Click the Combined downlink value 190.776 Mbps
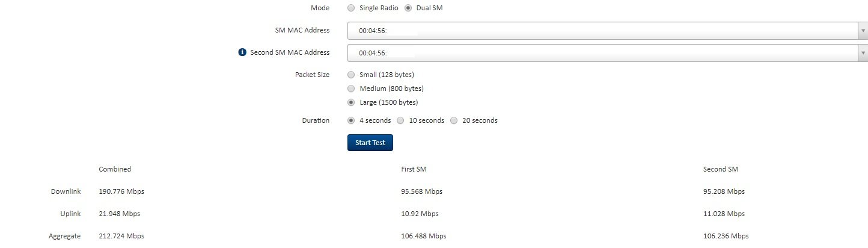The image size is (868, 248). [x=121, y=191]
